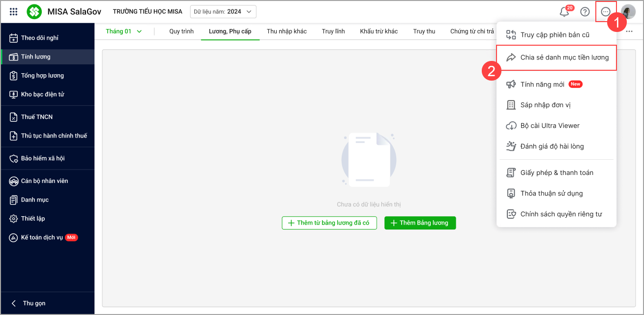The width and height of the screenshot is (644, 315).
Task: Open the Khấu trừ khác tab
Action: pos(379,31)
